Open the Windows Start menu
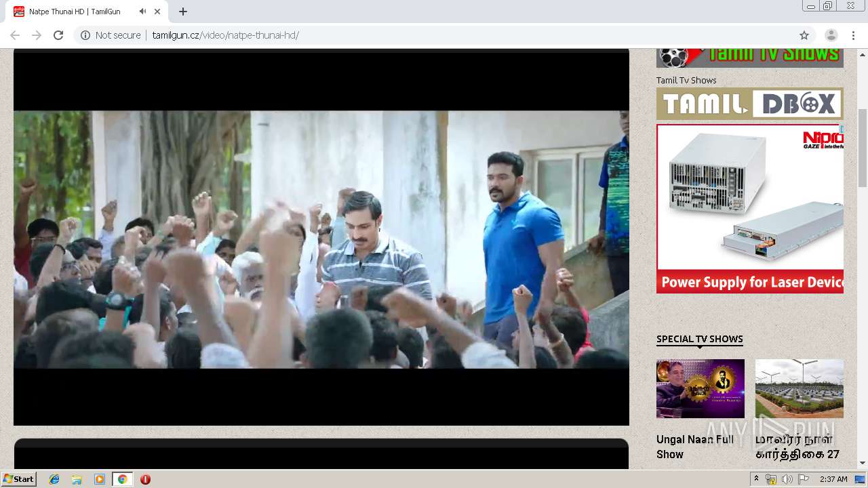Screen dimensions: 868x488 tap(19, 479)
